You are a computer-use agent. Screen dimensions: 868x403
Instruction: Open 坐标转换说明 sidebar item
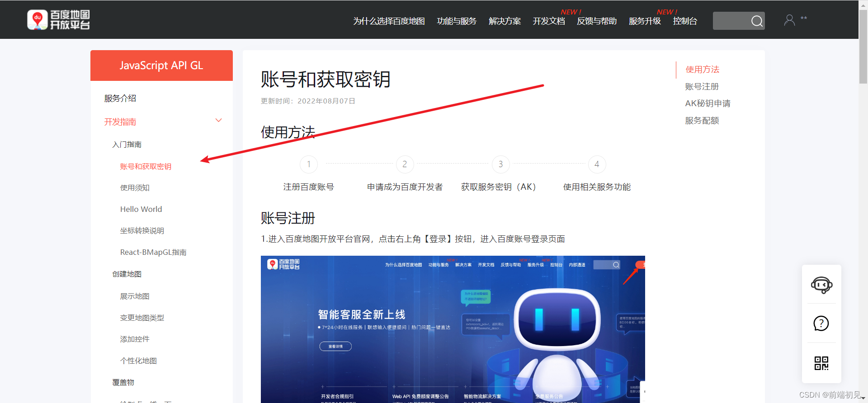(x=142, y=231)
